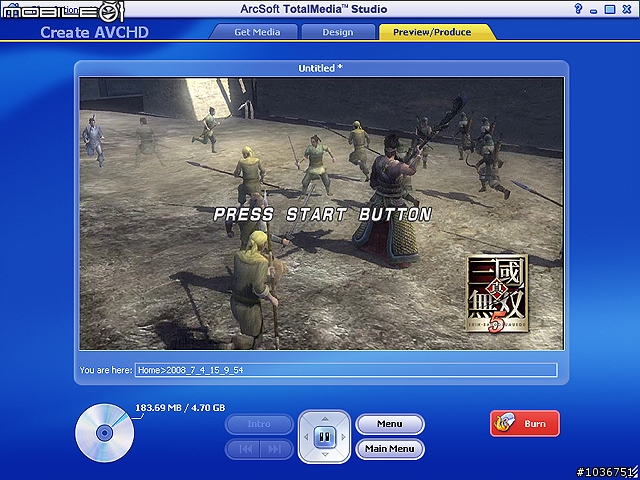Maximize the TotalMedia Studio window
This screenshot has width=640, height=480.
tap(610, 9)
